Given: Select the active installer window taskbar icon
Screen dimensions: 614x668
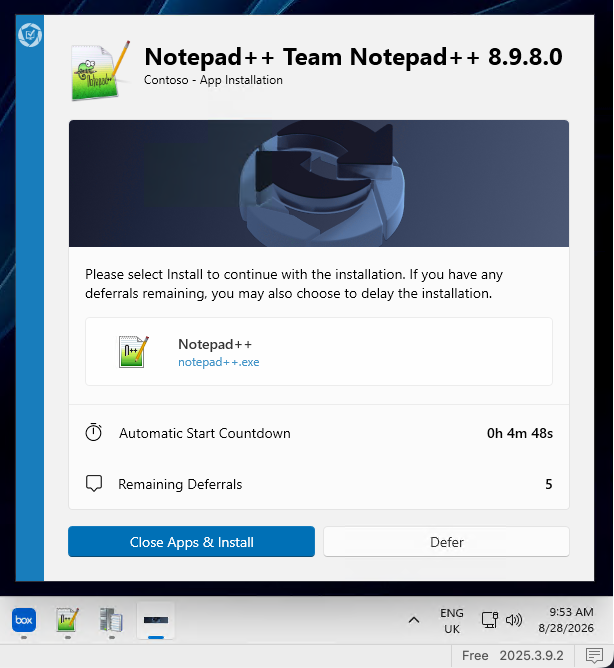Looking at the screenshot, I should [x=156, y=620].
